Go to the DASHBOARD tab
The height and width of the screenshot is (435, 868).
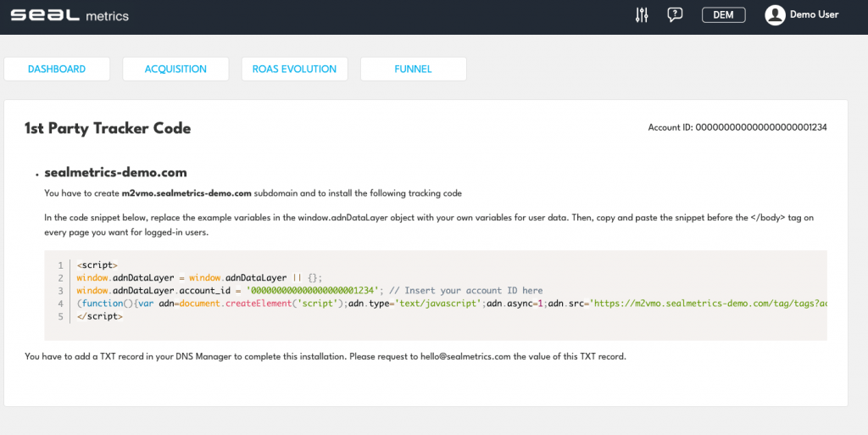coord(57,70)
